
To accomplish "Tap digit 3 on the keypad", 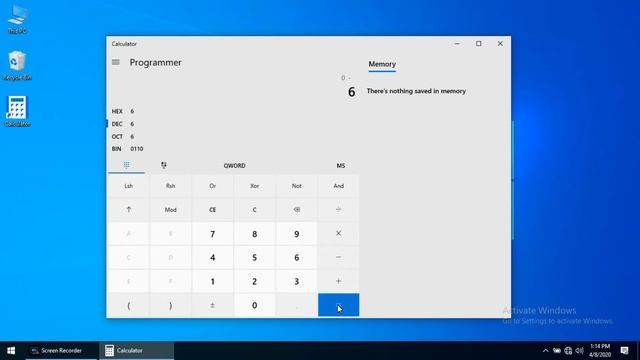I will (297, 281).
